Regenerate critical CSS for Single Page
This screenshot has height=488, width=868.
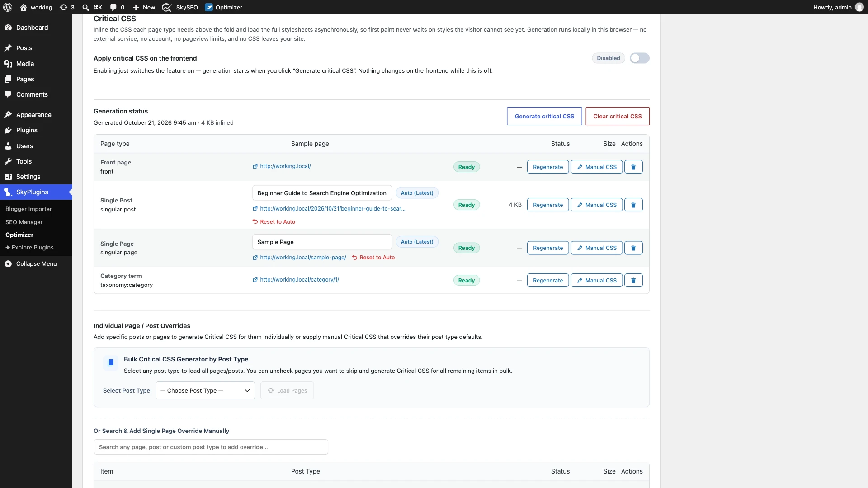(548, 248)
